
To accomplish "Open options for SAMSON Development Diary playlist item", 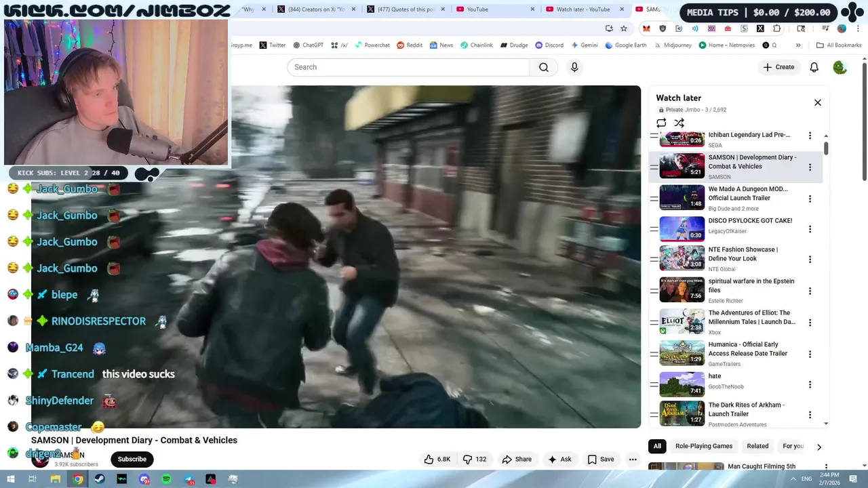I will tap(810, 167).
